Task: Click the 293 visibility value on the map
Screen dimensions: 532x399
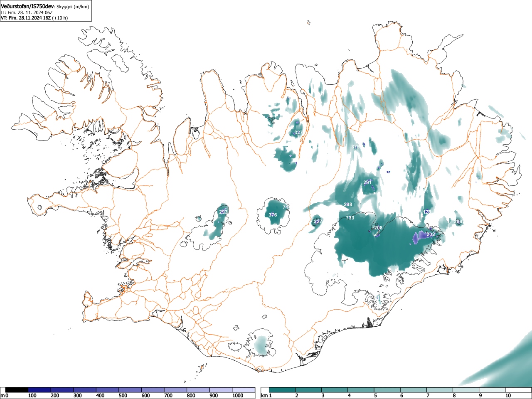Action: tap(223, 212)
